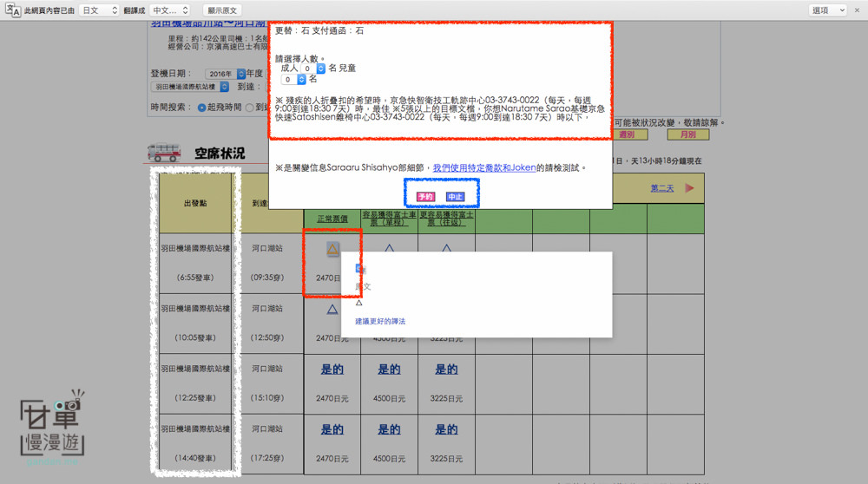This screenshot has height=484, width=868.
Task: Click the translate icon in the browser bar
Action: (12, 10)
